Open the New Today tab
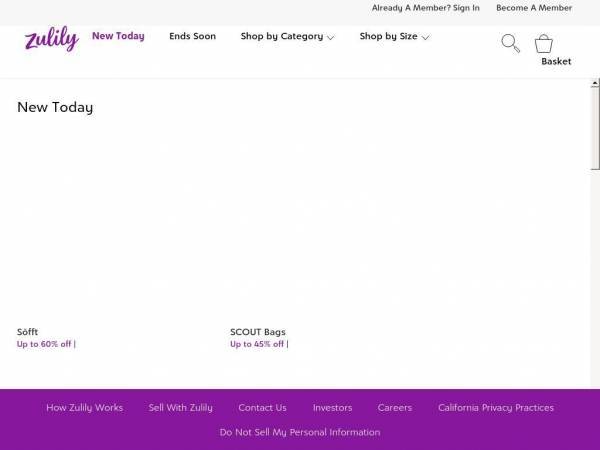This screenshot has width=600, height=450. (118, 36)
